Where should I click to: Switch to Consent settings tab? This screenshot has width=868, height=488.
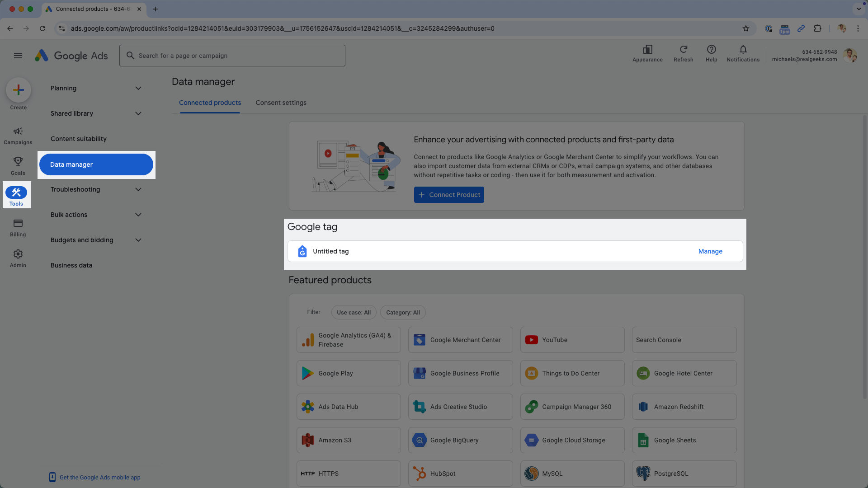[281, 103]
